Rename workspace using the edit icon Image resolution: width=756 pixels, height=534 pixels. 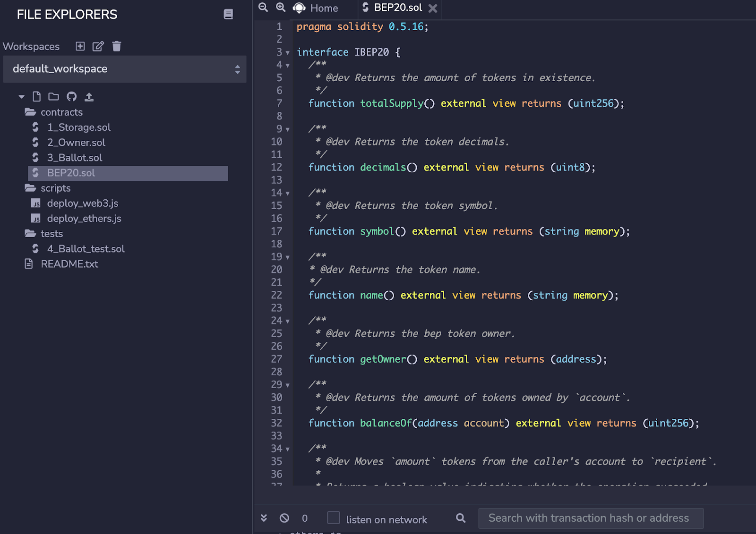point(98,46)
